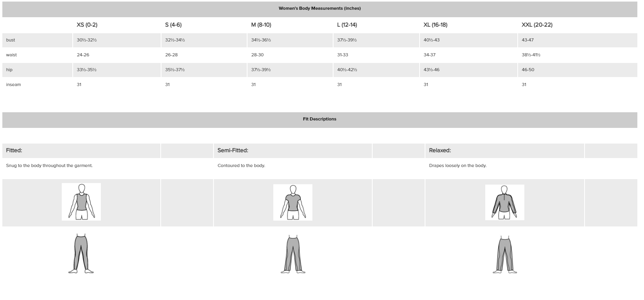
Task: Click the Fitted top figure illustration
Action: [x=81, y=202]
